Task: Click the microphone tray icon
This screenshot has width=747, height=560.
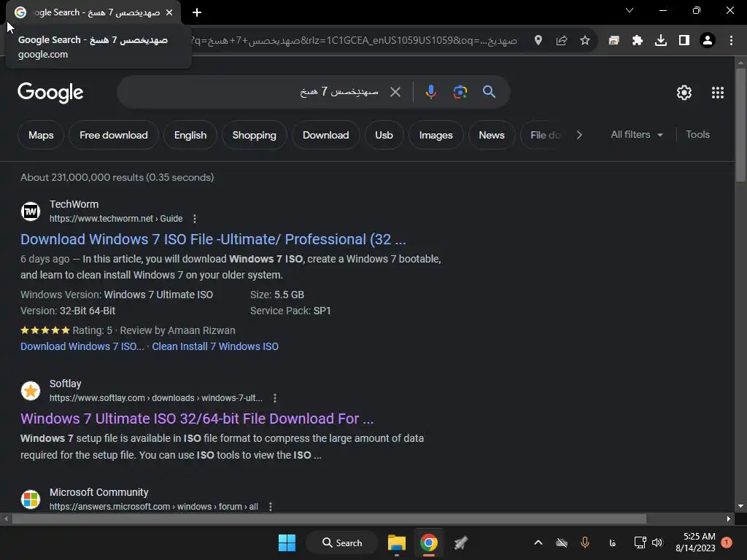Action: (x=585, y=542)
